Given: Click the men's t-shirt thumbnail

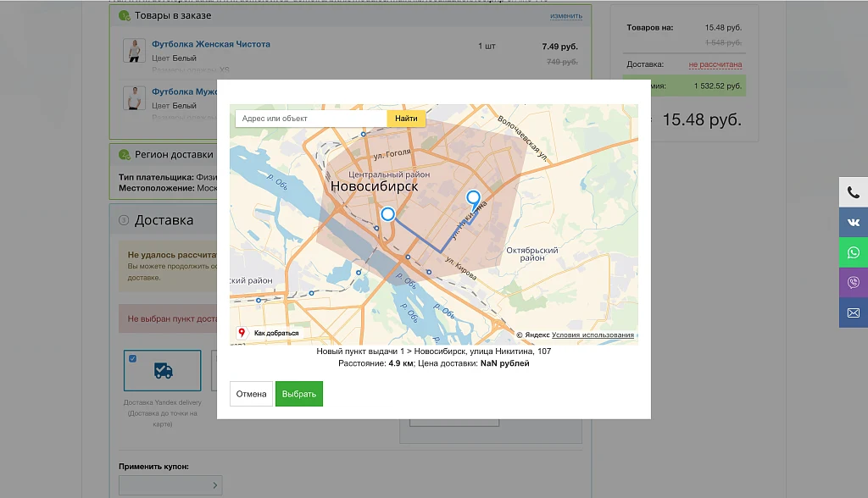Looking at the screenshot, I should [134, 98].
